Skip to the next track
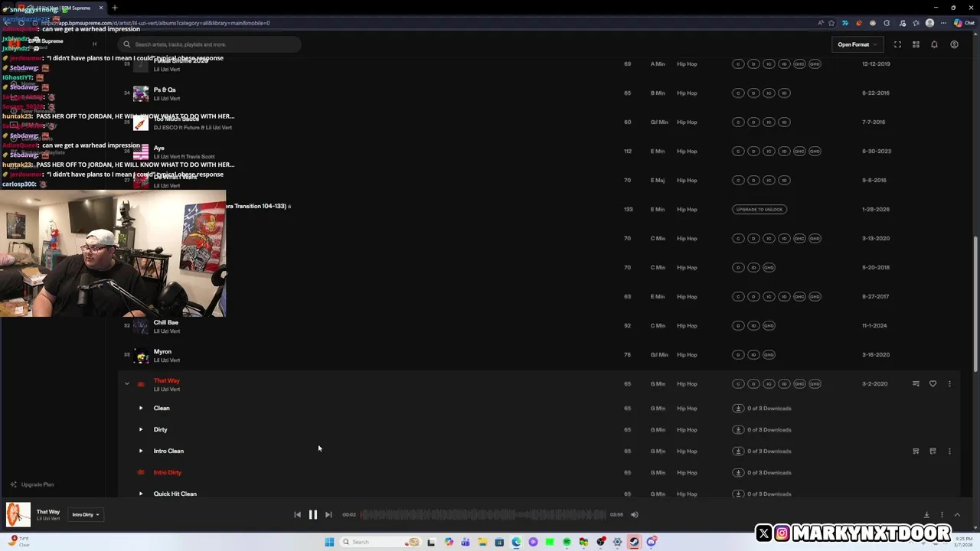 (x=328, y=515)
